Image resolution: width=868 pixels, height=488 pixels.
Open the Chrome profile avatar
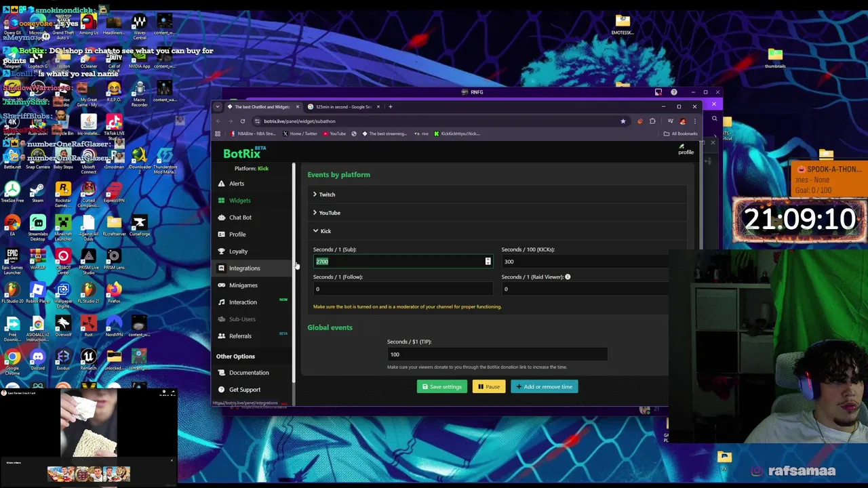[x=683, y=121]
